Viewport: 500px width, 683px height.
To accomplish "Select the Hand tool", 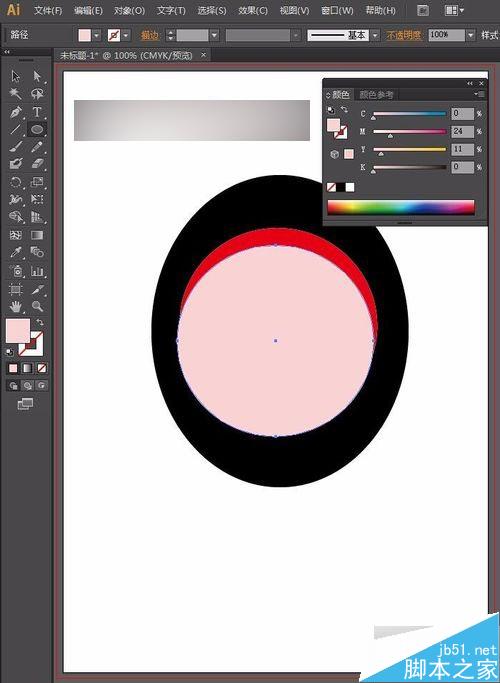I will coord(16,307).
